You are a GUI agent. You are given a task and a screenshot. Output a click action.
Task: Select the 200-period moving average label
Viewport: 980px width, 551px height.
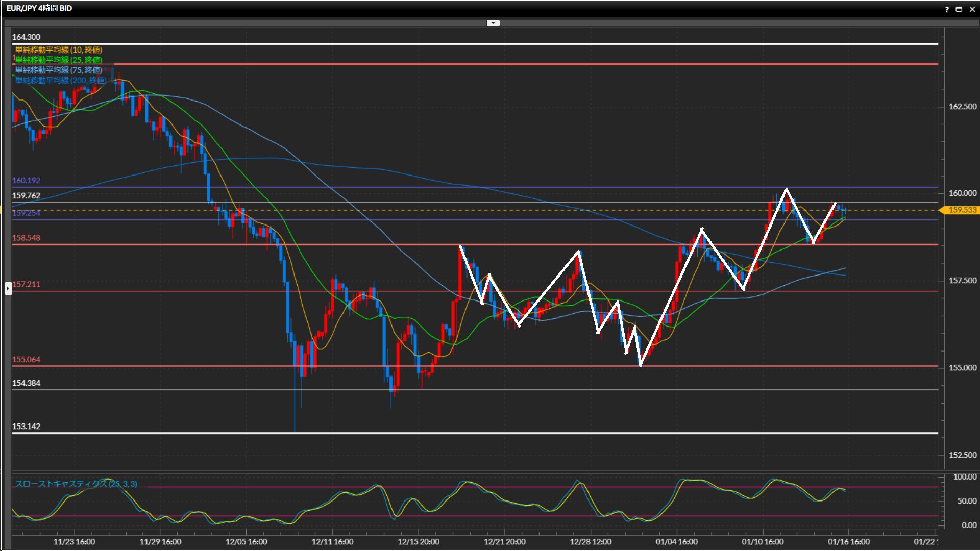click(x=60, y=80)
